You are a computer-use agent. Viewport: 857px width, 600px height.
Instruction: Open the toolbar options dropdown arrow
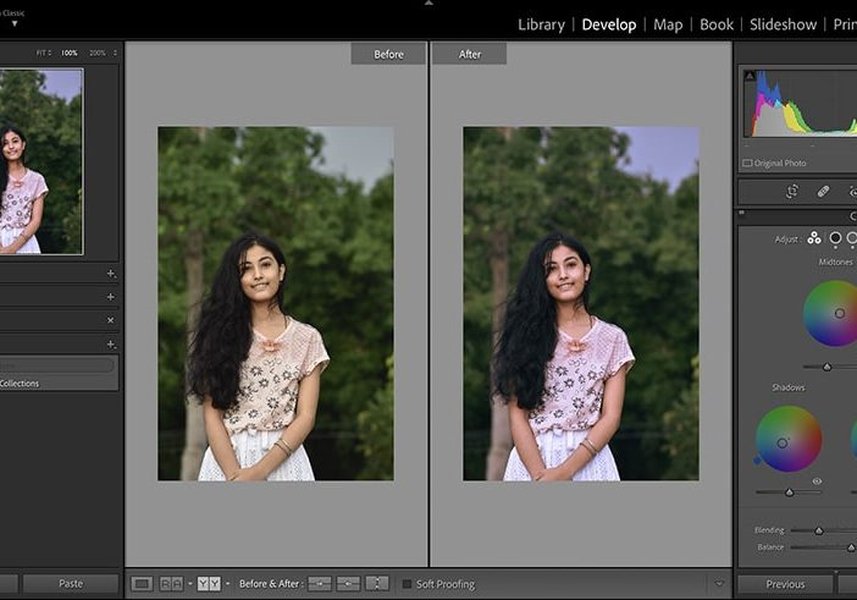click(719, 584)
